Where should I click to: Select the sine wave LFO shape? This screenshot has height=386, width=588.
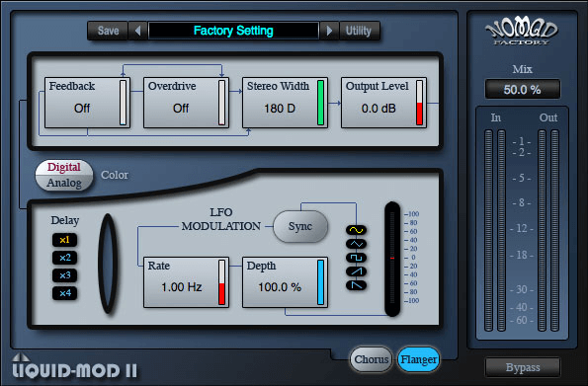coord(356,230)
